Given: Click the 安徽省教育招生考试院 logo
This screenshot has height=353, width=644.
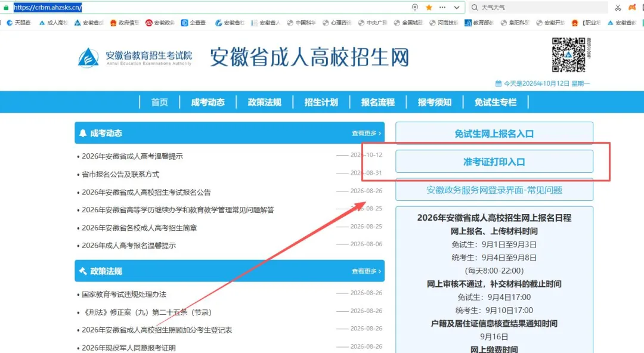Looking at the screenshot, I should point(135,57).
